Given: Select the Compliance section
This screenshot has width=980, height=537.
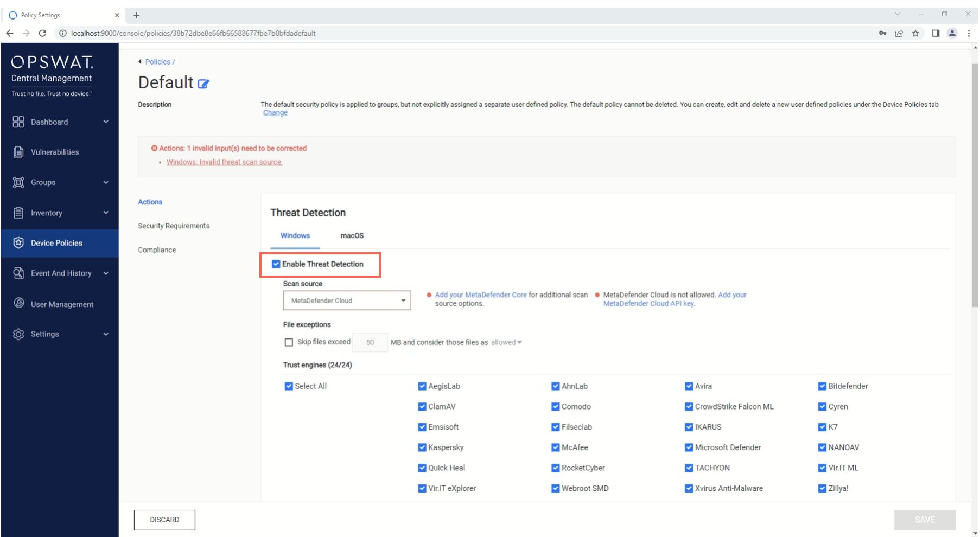Looking at the screenshot, I should (157, 250).
